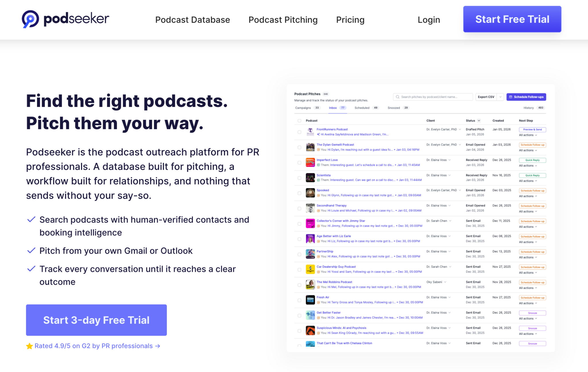This screenshot has height=372, width=588.
Task: Click the orange status icon on Dylan Gemelli row
Action: 319,149
